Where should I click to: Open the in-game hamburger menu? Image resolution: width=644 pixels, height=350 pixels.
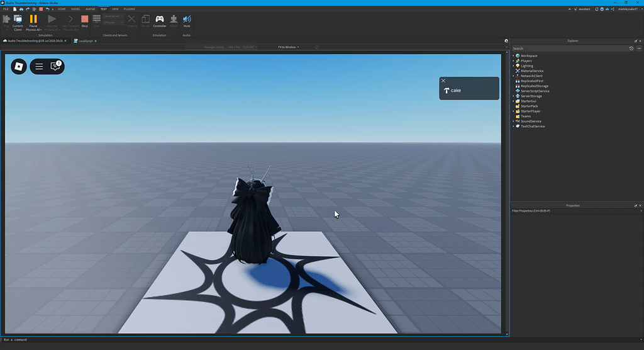pos(39,66)
